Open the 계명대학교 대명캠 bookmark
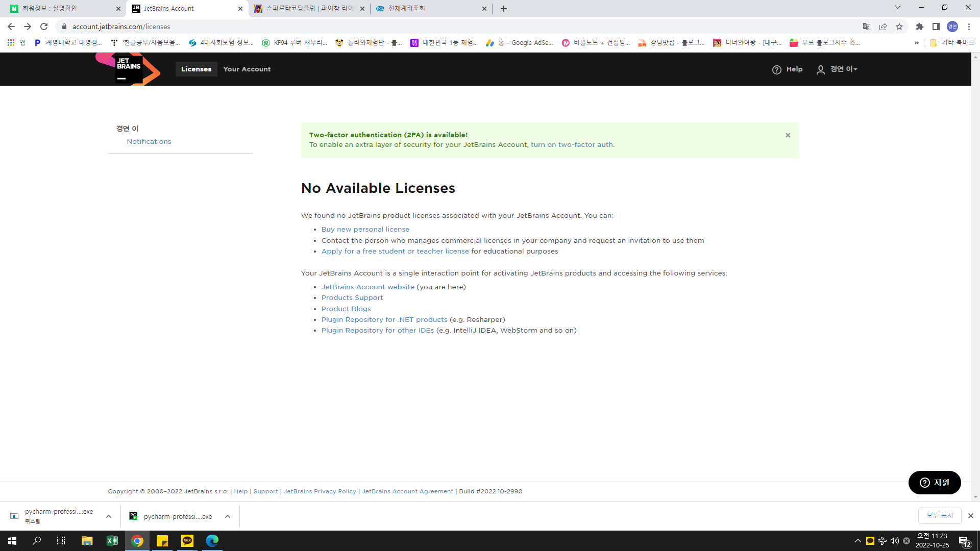Screen dimensions: 980x551 tap(68, 43)
